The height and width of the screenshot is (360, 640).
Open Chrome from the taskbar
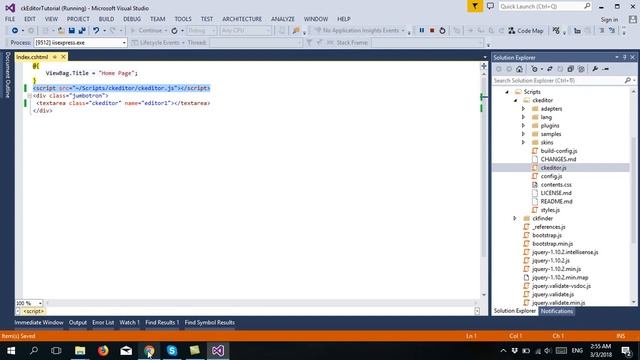point(149,351)
